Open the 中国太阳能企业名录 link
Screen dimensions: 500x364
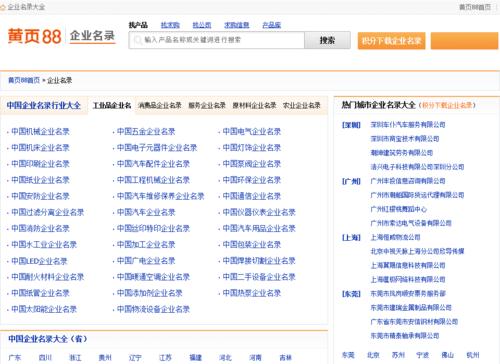point(44,309)
